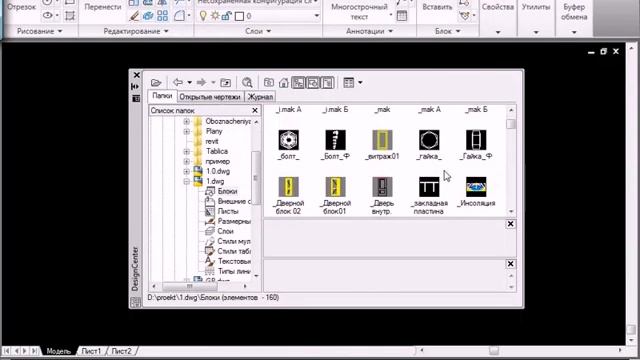Open the Favorites folder icon

(x=269, y=82)
